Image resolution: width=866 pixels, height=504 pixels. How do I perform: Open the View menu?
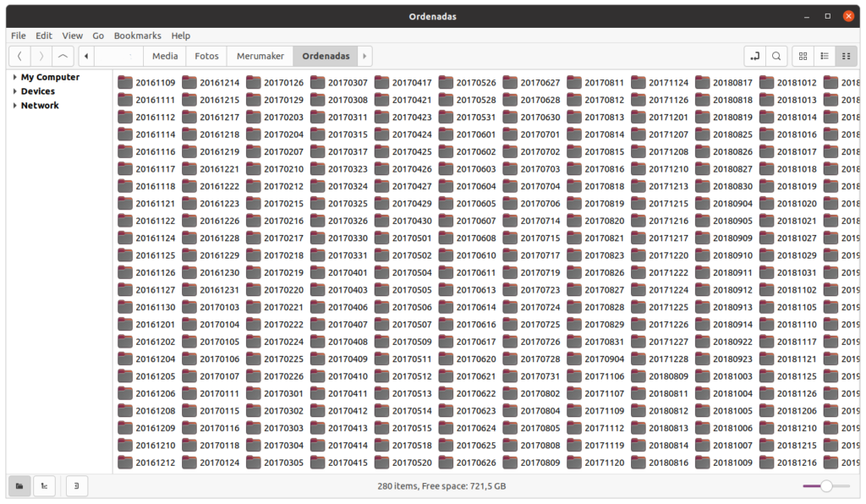pos(72,36)
